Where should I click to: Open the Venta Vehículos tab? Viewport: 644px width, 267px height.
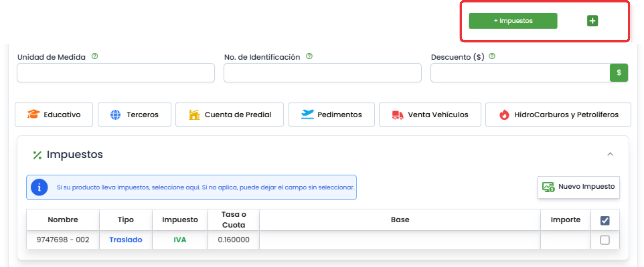tap(430, 115)
